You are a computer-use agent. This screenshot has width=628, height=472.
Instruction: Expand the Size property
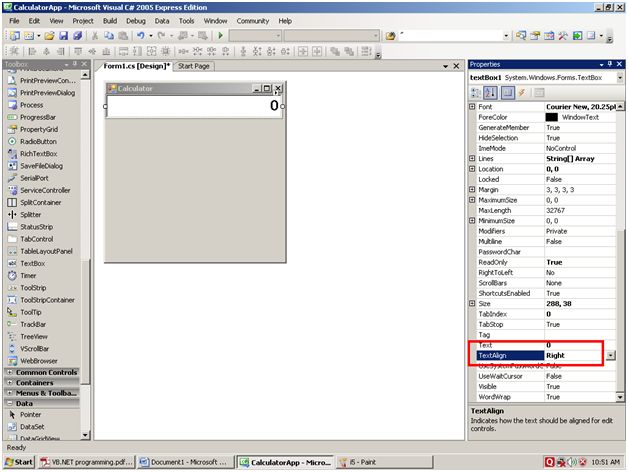[472, 303]
